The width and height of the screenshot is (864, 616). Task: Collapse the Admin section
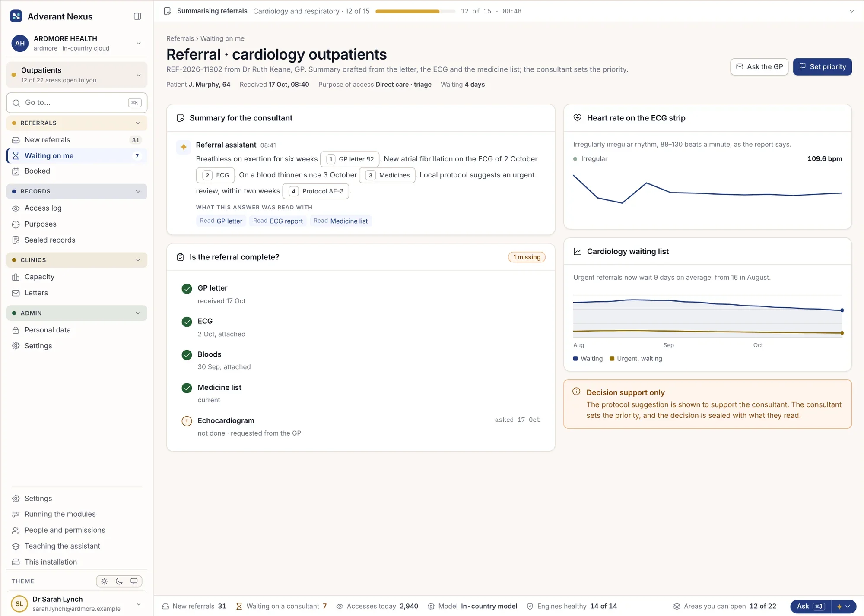76,313
